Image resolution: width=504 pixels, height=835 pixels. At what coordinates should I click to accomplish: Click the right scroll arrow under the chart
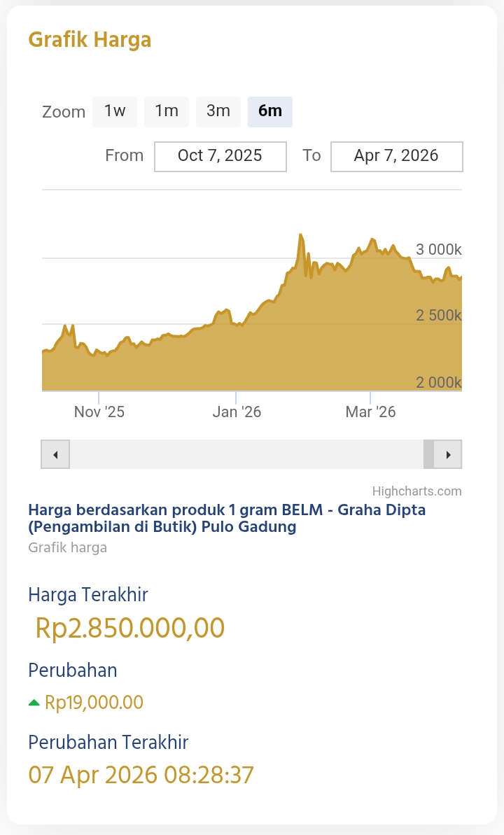(x=448, y=454)
